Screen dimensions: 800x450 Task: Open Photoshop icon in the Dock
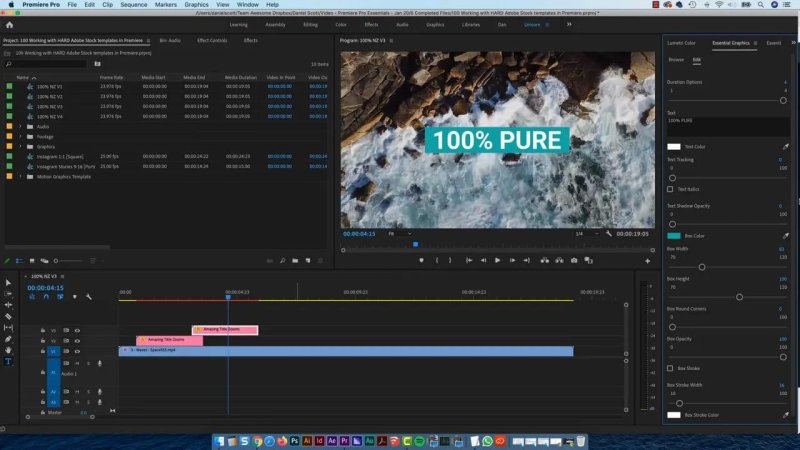pos(294,441)
